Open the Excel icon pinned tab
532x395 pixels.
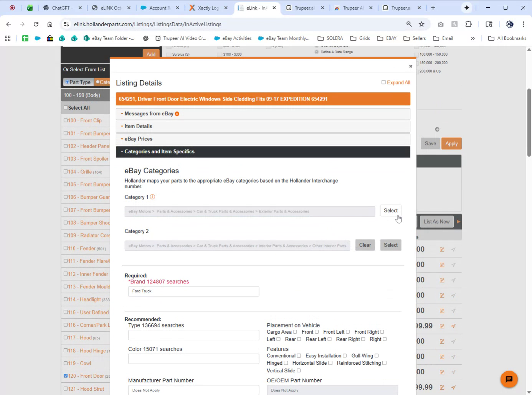tap(30, 8)
